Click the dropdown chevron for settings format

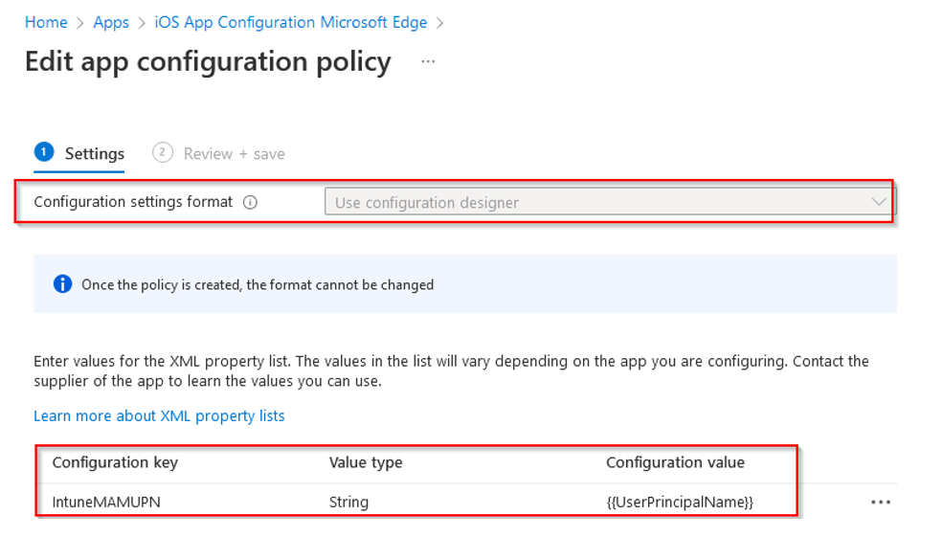879,202
